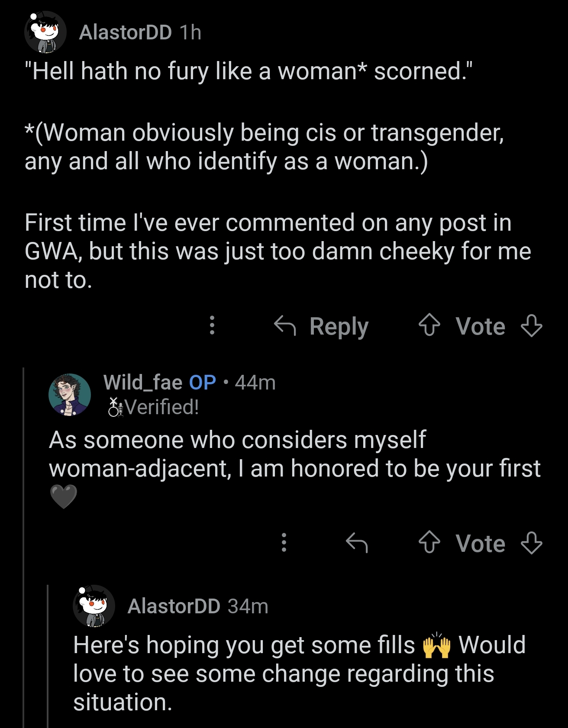This screenshot has height=728, width=568.
Task: Click the Verified! flair under Wild_fae
Action: coord(162,407)
